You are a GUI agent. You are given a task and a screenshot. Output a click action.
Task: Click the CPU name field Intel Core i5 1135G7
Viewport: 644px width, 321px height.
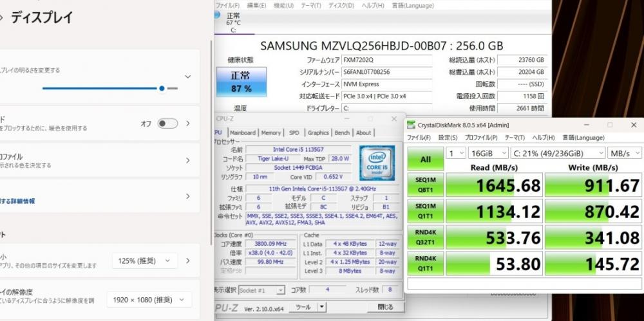pos(298,149)
